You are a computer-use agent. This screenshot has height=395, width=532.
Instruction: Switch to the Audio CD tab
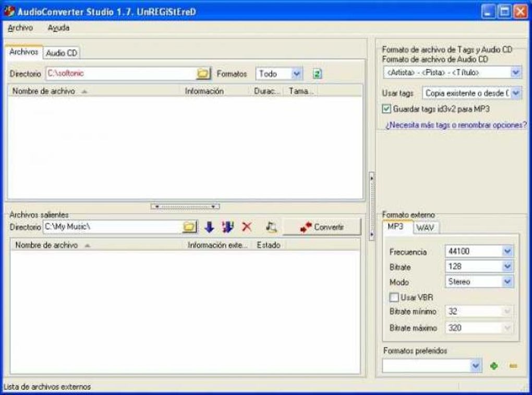tap(62, 53)
